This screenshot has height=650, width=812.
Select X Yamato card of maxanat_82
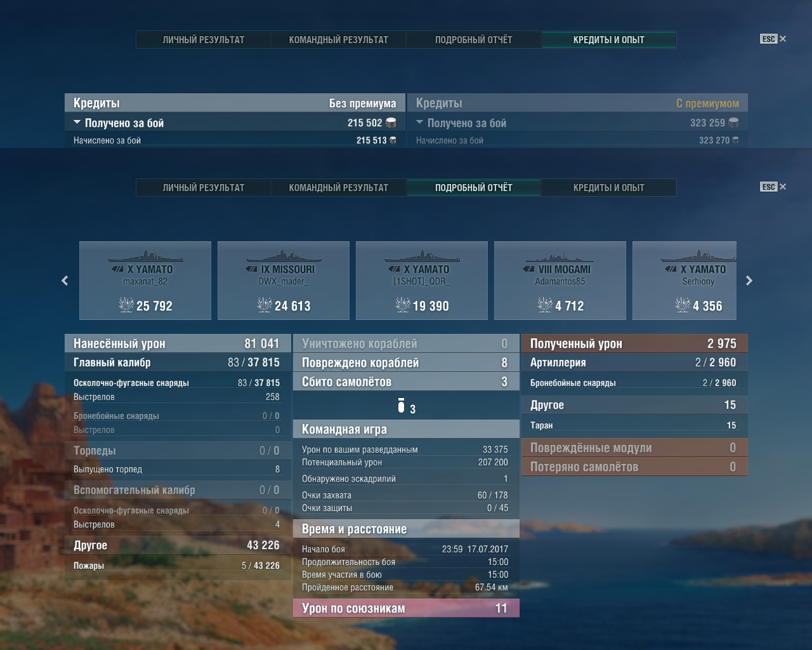(145, 281)
